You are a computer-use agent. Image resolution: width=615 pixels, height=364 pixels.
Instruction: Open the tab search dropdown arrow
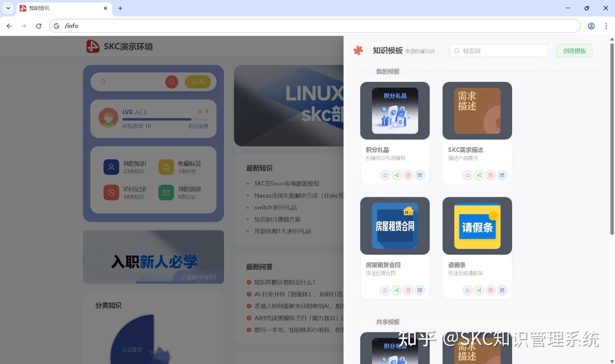pos(8,8)
